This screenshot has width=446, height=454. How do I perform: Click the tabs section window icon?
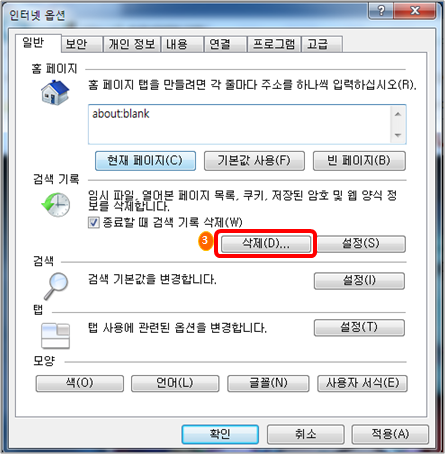[55, 336]
